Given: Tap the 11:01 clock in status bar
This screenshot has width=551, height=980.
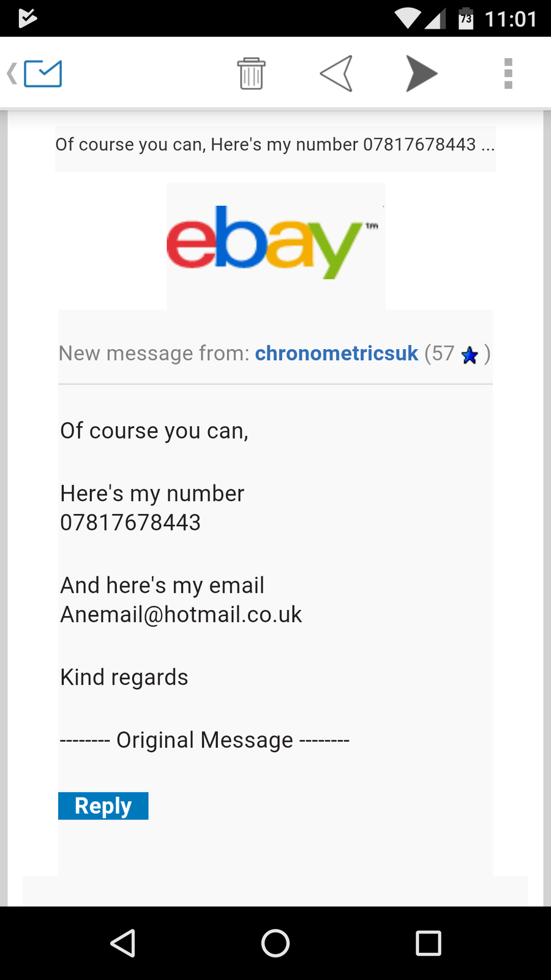Looking at the screenshot, I should tap(511, 19).
